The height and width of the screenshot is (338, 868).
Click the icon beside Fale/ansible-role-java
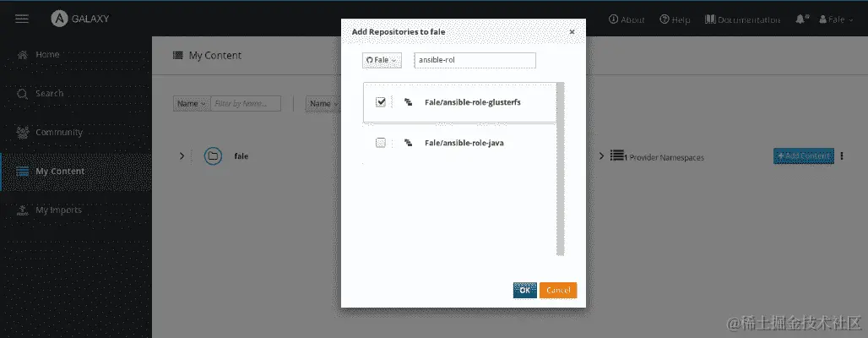coord(409,143)
